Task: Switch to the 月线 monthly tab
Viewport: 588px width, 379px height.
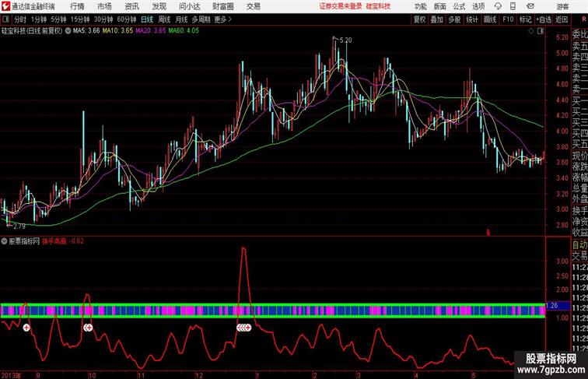Action: tap(181, 19)
